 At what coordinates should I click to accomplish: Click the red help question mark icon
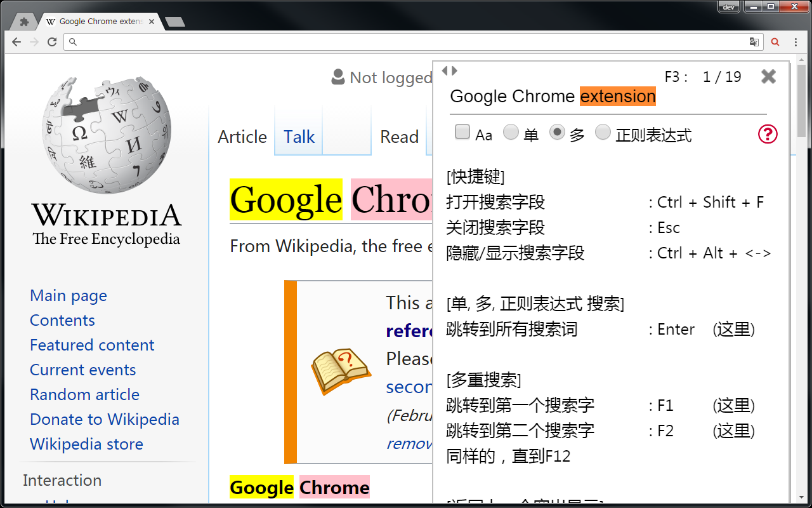(x=768, y=134)
